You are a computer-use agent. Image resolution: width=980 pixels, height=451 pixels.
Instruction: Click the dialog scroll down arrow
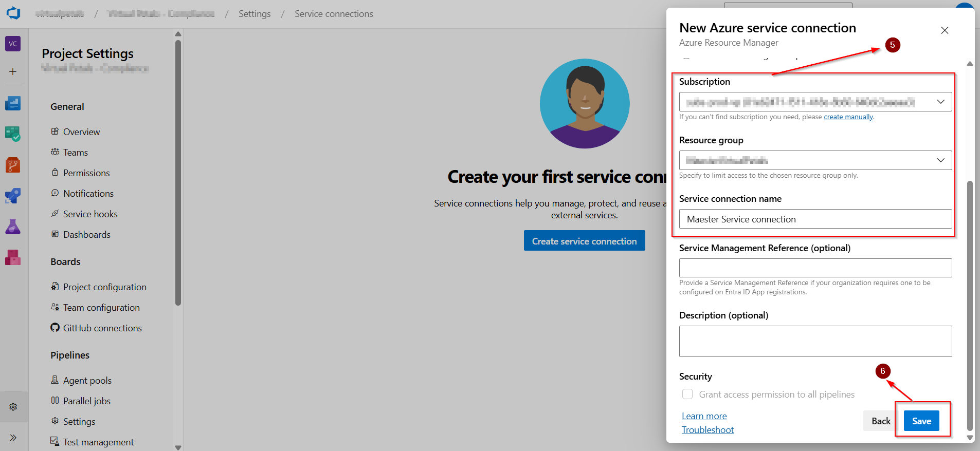(x=970, y=438)
